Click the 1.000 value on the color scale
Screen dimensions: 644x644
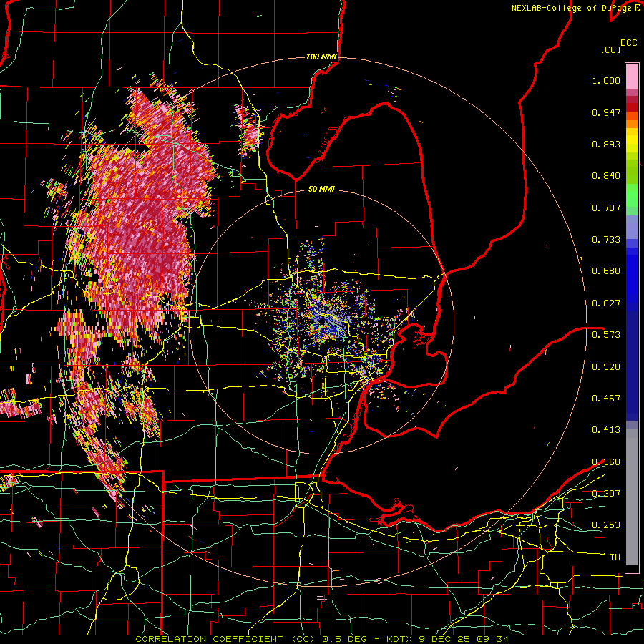[606, 80]
